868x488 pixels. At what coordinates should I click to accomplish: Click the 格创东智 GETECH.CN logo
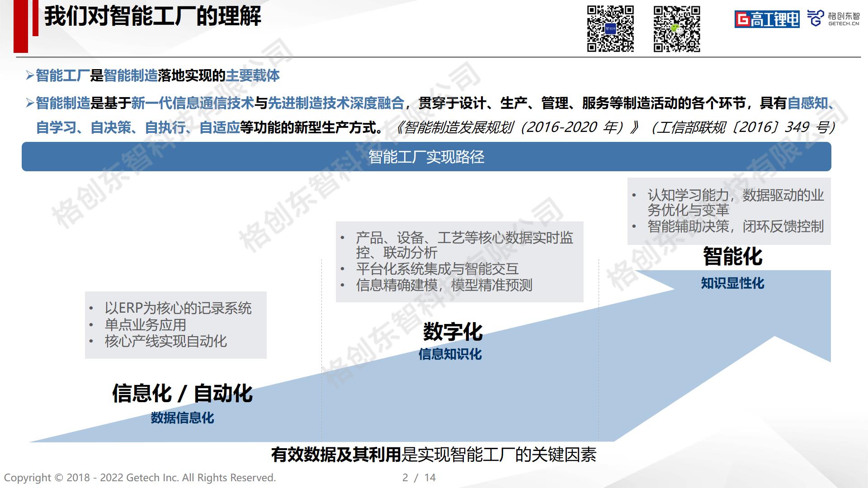pyautogui.click(x=833, y=19)
